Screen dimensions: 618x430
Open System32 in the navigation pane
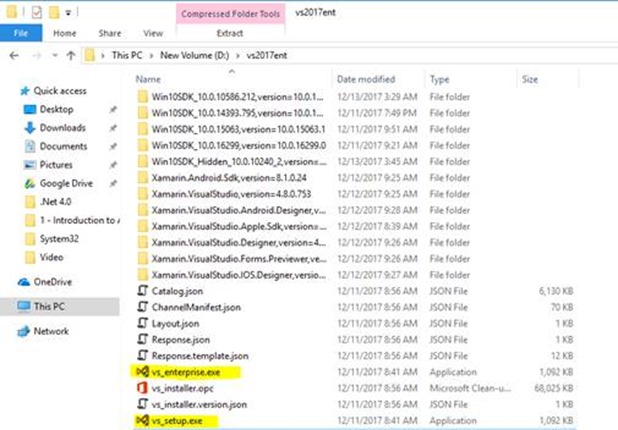[x=59, y=239]
